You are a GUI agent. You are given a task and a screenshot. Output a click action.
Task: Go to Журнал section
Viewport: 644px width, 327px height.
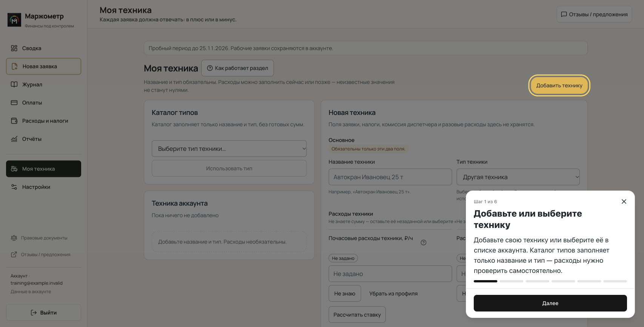(43, 84)
